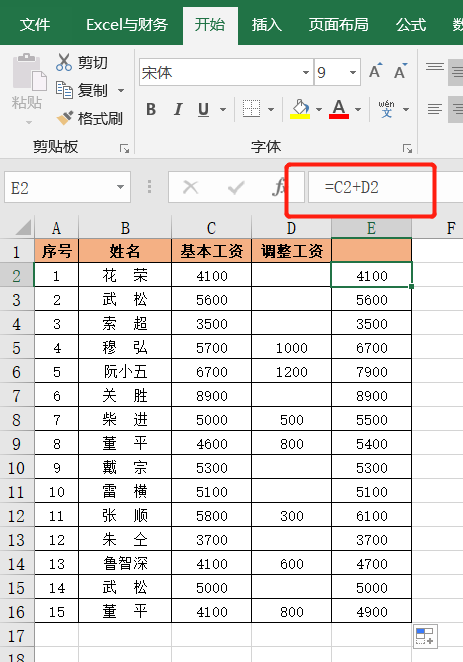Select column C header
Image resolution: width=463 pixels, height=662 pixels.
(211, 228)
